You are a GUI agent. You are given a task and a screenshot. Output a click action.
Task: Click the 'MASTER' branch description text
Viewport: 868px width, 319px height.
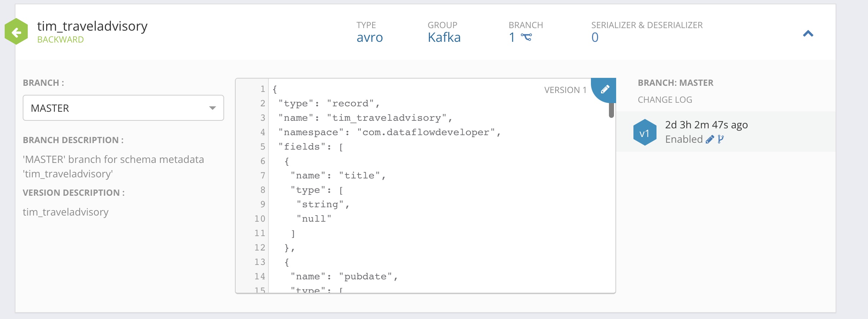click(x=113, y=167)
